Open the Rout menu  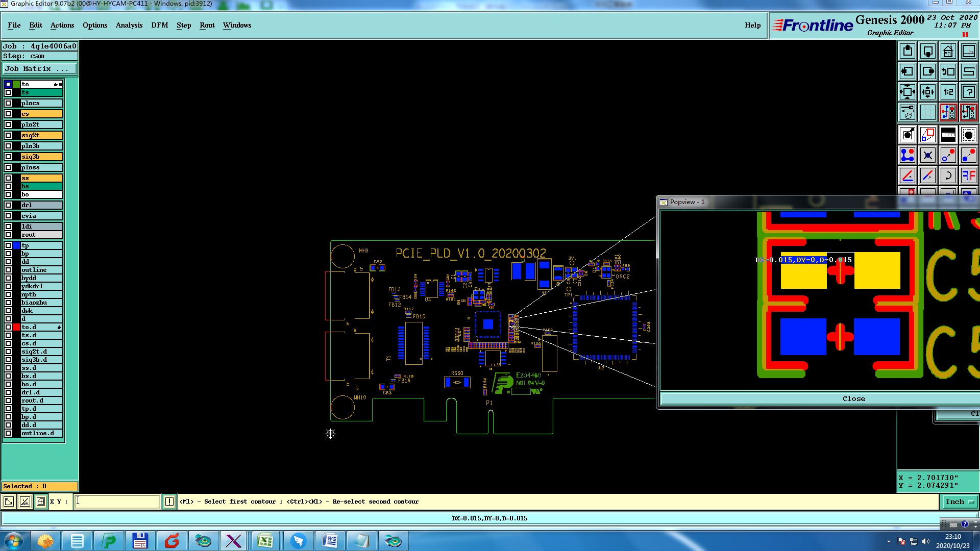207,25
